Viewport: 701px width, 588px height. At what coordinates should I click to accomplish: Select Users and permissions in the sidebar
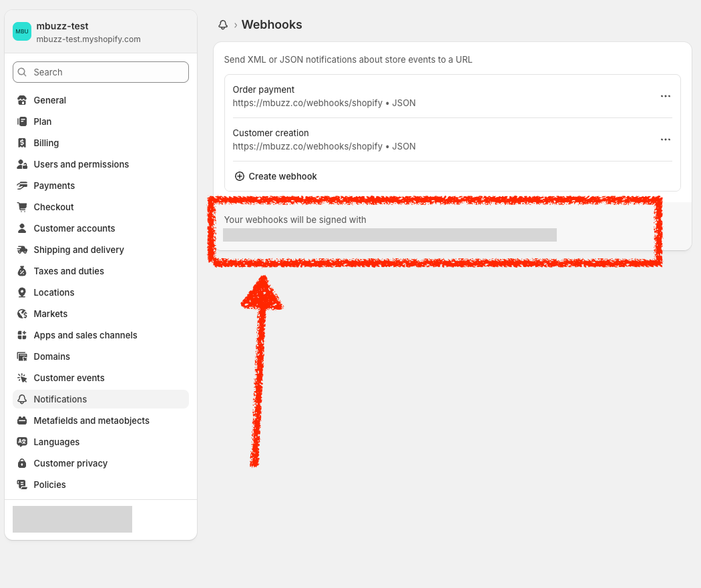click(x=81, y=164)
